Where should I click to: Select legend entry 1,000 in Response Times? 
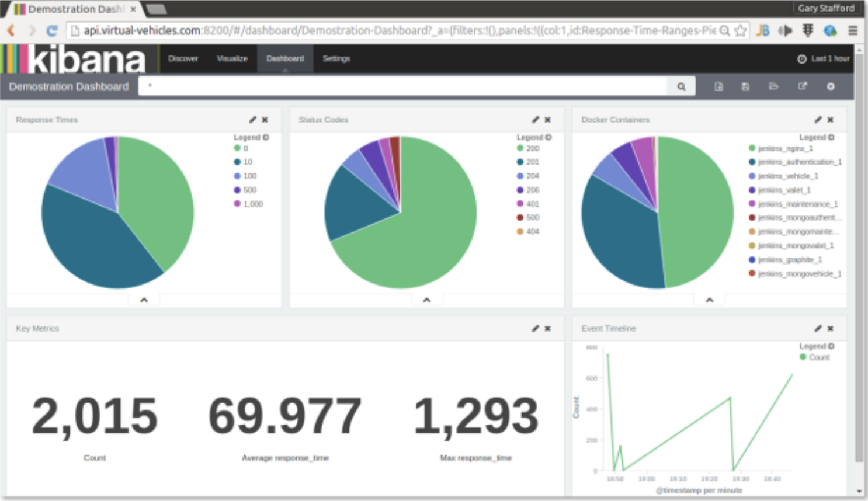click(248, 204)
